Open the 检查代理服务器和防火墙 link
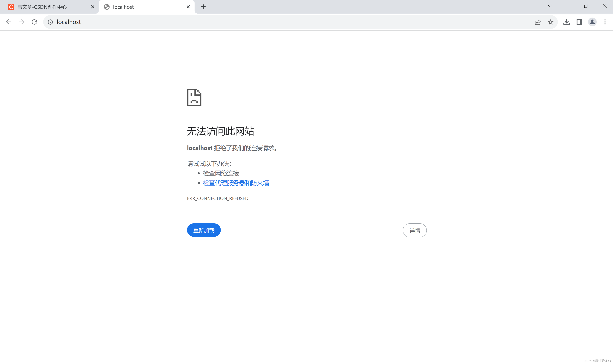Image resolution: width=613 pixels, height=364 pixels. pyautogui.click(x=236, y=183)
